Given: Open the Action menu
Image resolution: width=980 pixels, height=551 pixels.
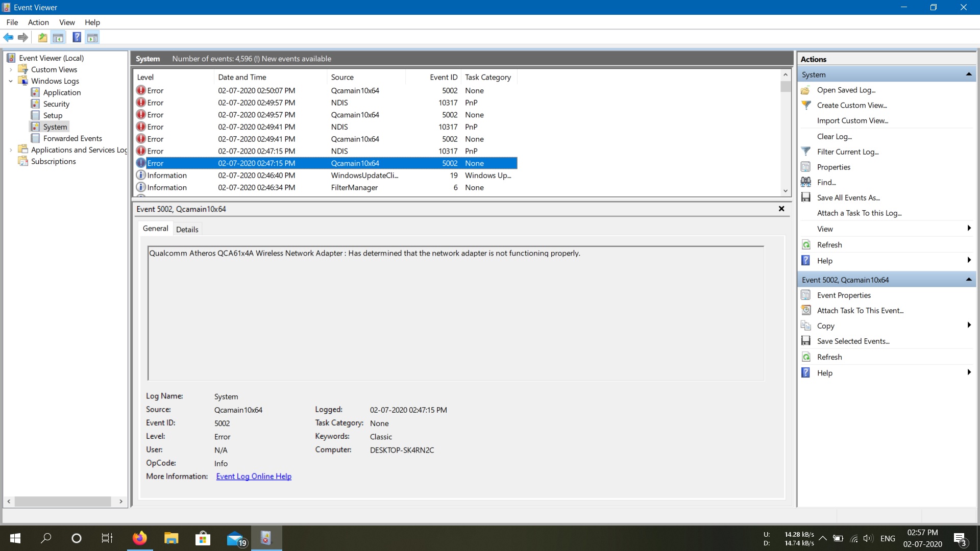Looking at the screenshot, I should [x=38, y=22].
